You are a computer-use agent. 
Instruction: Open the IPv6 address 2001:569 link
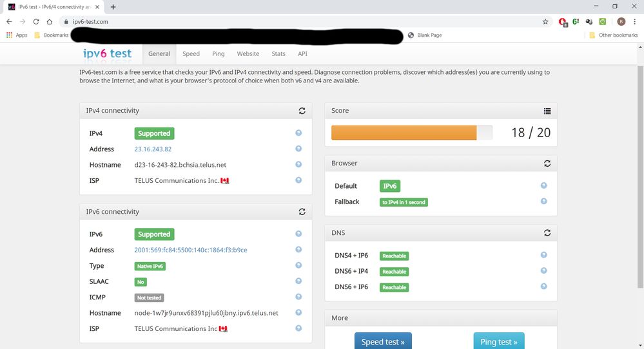191,250
